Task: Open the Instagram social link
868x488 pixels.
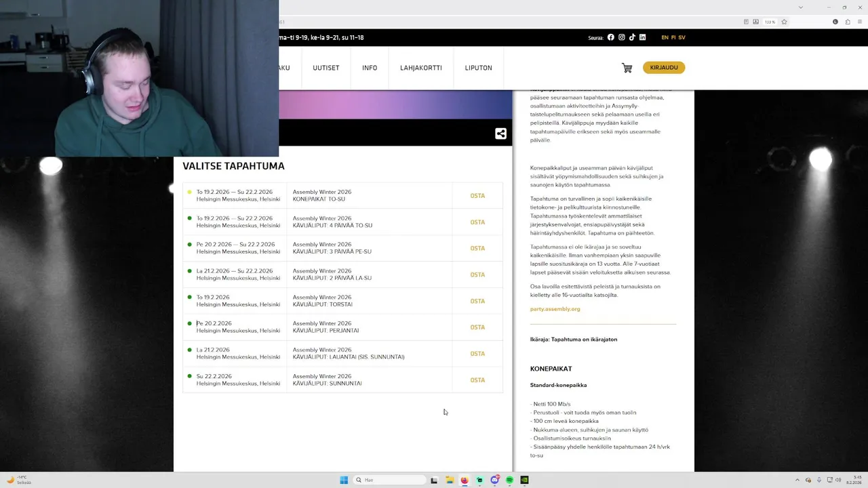Action: pyautogui.click(x=621, y=37)
